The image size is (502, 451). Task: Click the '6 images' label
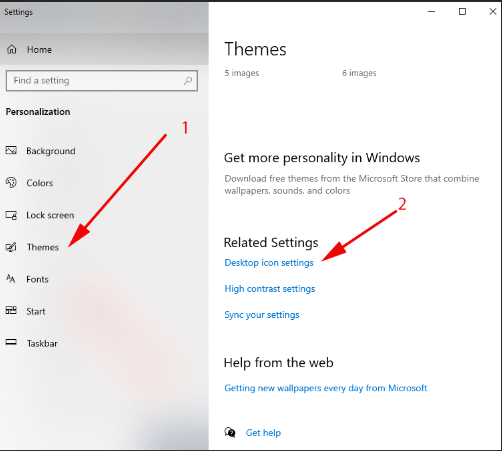pos(359,73)
